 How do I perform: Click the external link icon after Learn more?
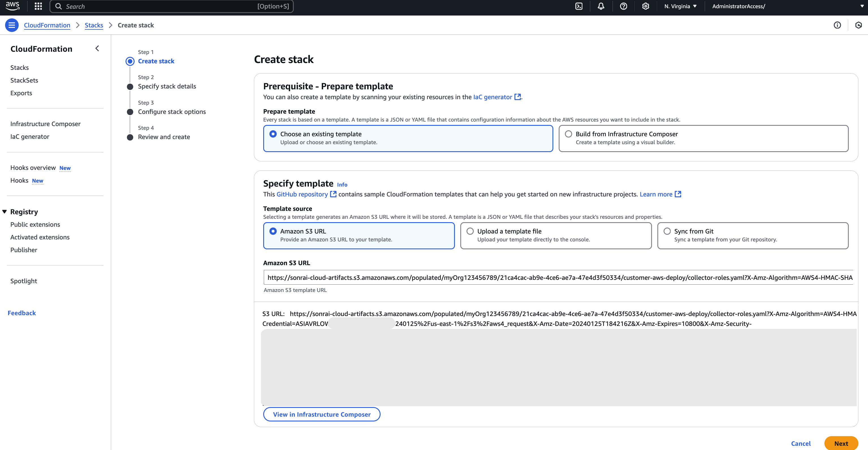coord(678,194)
